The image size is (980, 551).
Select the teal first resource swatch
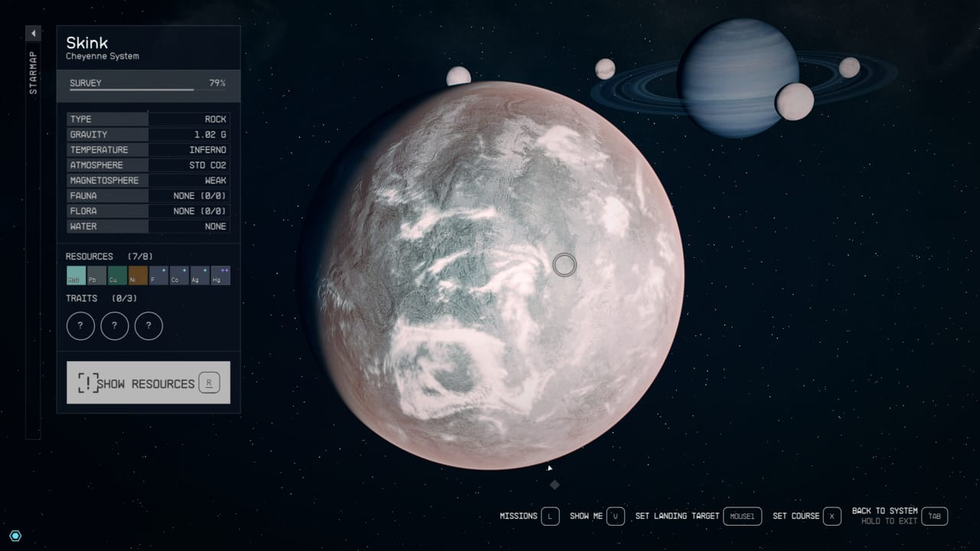pyautogui.click(x=76, y=275)
